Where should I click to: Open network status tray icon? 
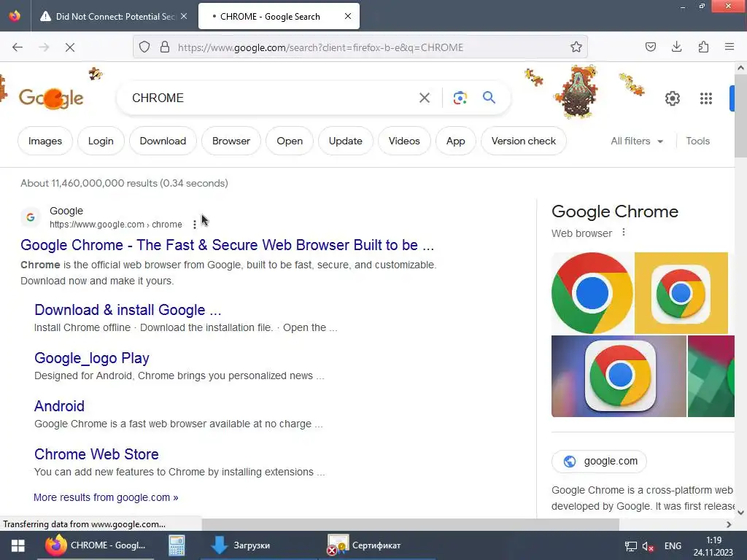tap(631, 546)
